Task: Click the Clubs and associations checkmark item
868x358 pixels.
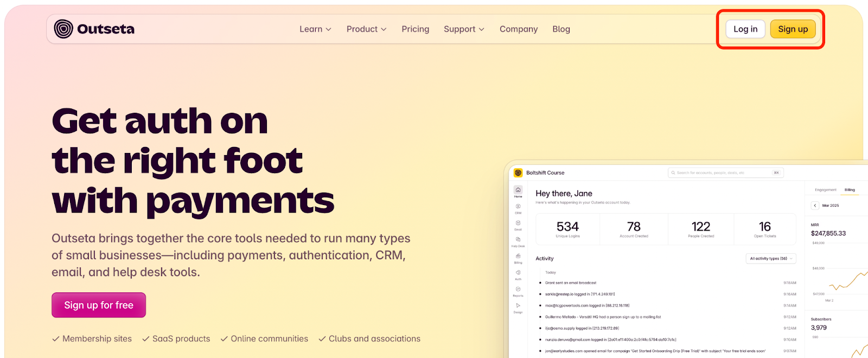Action: click(369, 338)
